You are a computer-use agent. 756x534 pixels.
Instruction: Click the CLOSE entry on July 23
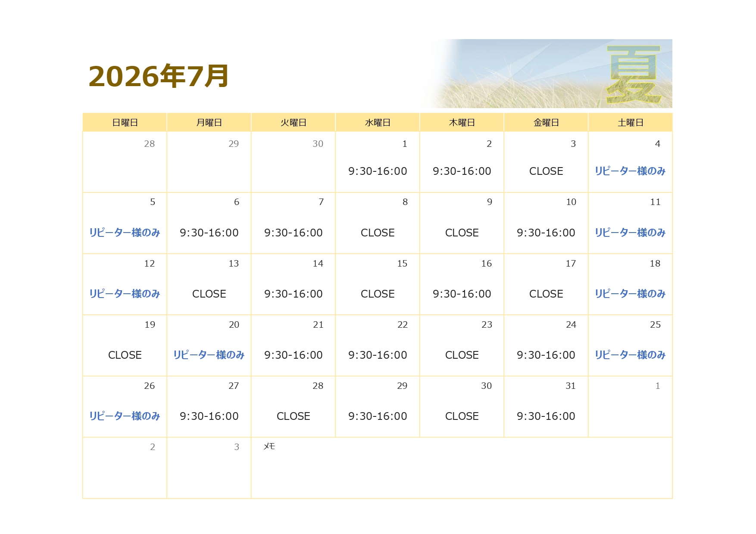462,355
